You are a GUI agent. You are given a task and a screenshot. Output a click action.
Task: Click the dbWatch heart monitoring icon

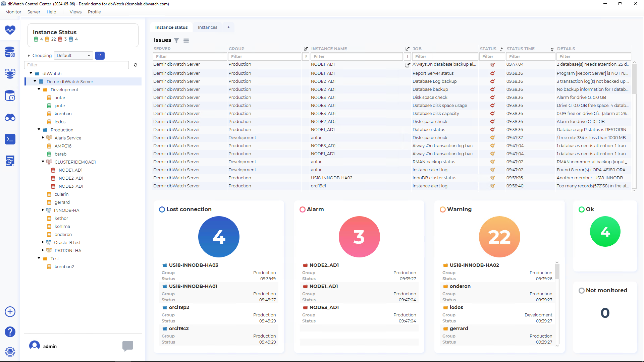pos(10,30)
